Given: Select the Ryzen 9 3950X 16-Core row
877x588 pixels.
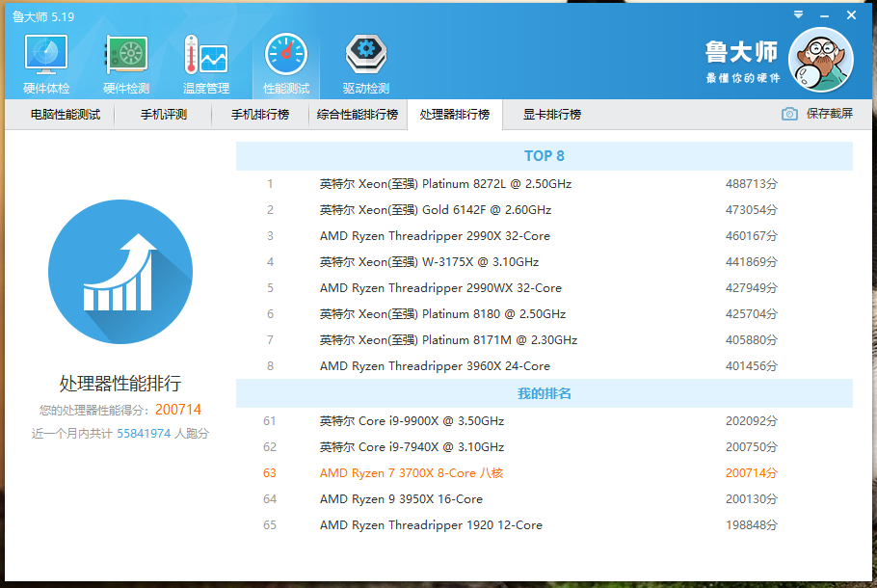Looking at the screenshot, I should pos(545,499).
